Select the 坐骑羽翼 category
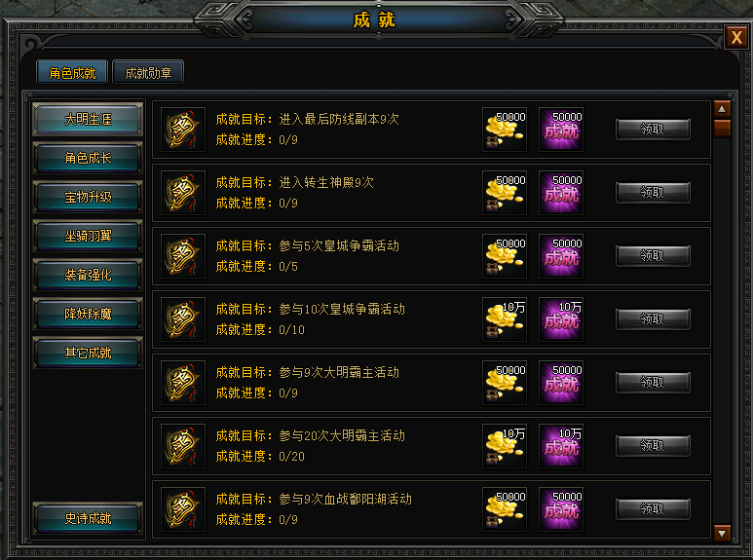The width and height of the screenshot is (753, 560). tap(88, 236)
